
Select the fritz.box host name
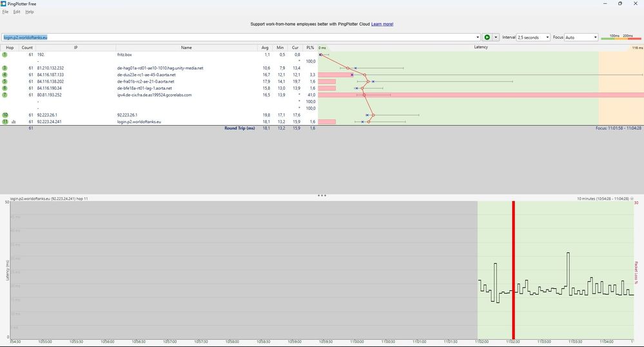(124, 54)
